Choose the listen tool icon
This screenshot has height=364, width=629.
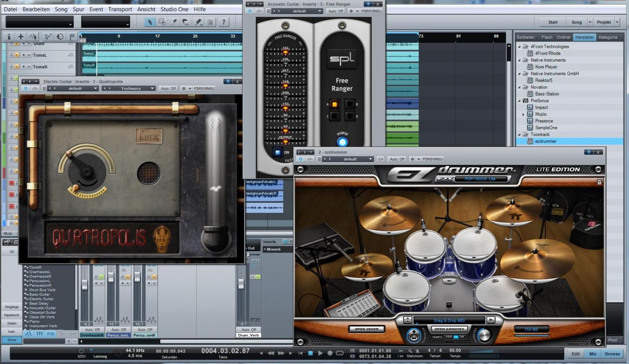(210, 22)
